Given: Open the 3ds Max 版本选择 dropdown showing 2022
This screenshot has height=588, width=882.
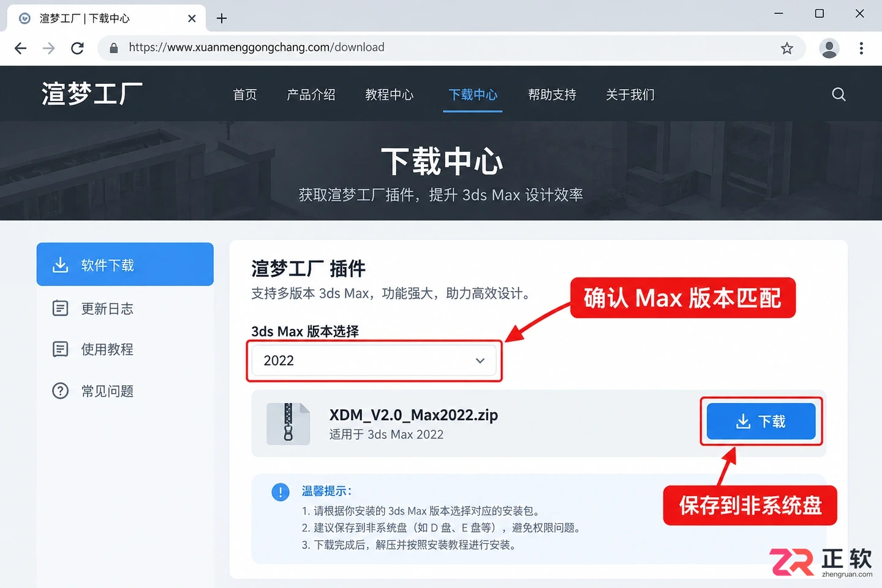Looking at the screenshot, I should point(374,361).
